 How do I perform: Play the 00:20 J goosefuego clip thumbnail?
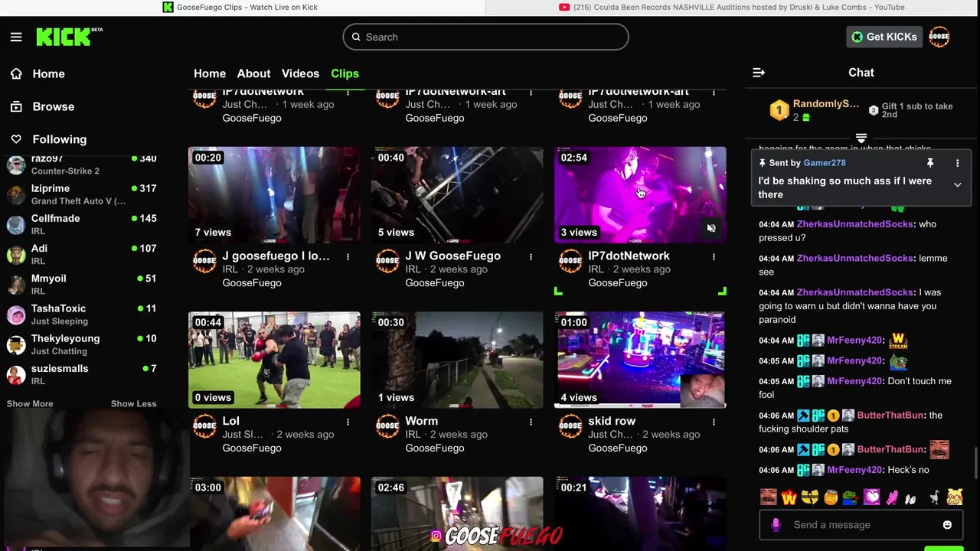point(274,195)
